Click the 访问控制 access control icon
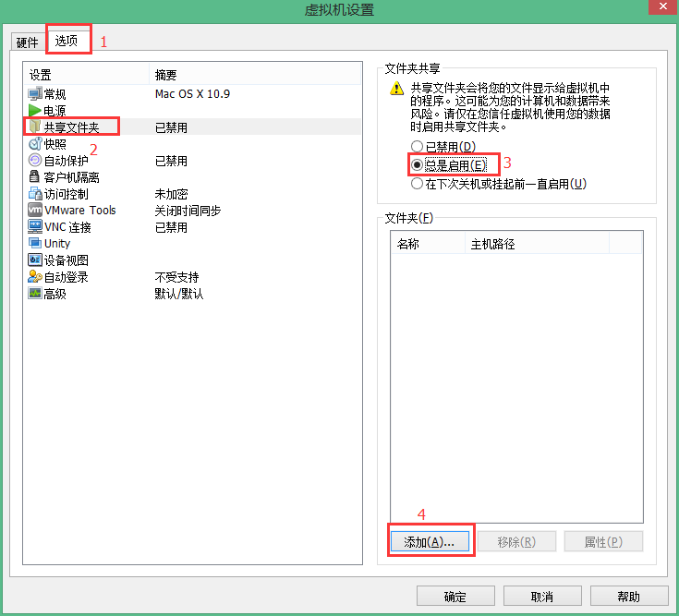679x616 pixels. (x=35, y=194)
